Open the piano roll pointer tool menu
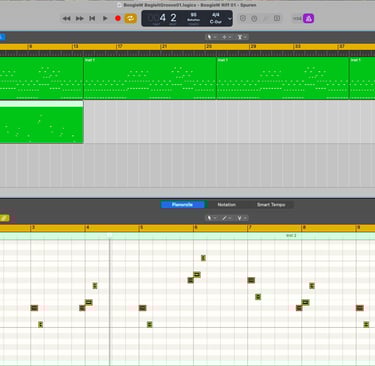 (211, 218)
